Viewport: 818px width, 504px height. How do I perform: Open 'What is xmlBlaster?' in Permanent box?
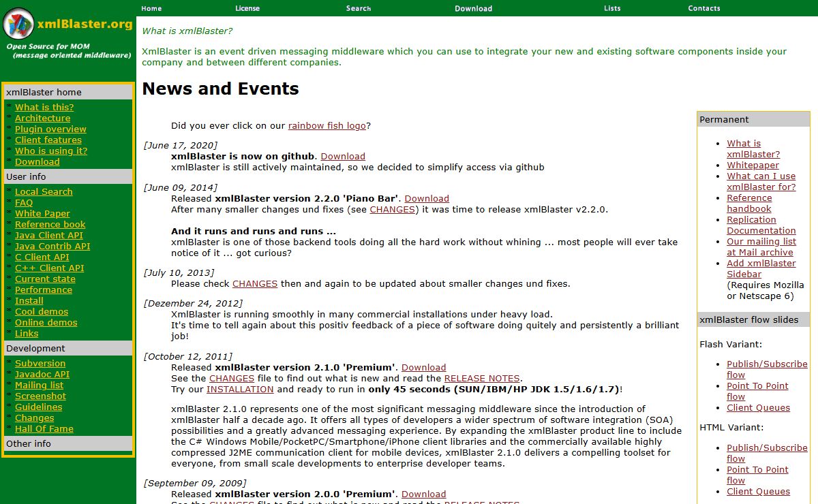coord(753,148)
